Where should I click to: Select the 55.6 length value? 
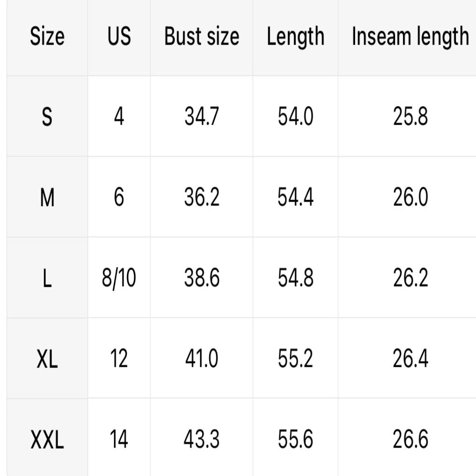296,439
